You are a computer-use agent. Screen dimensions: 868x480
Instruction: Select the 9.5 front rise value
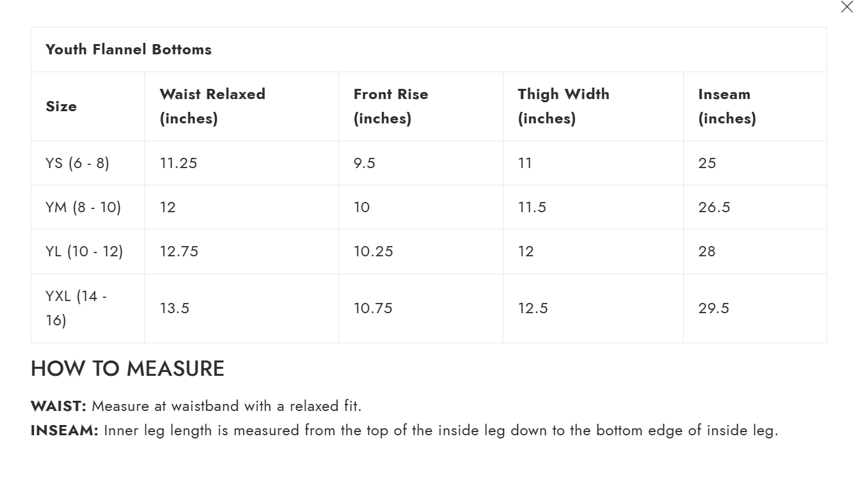(364, 163)
